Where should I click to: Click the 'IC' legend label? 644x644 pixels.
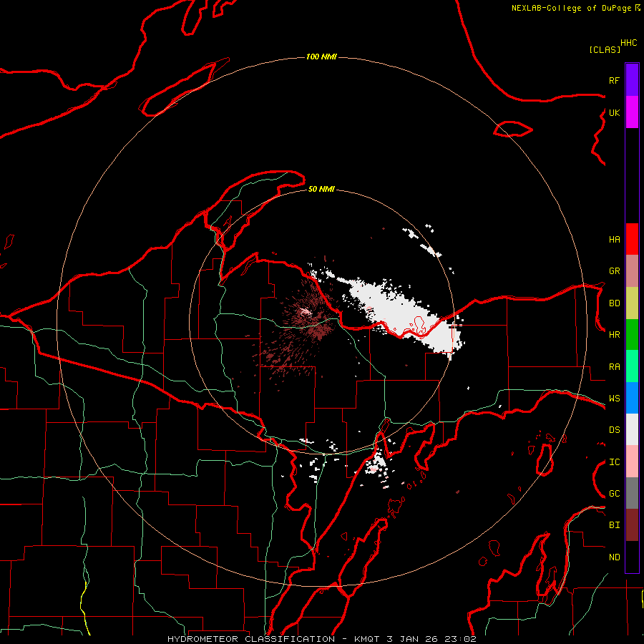(x=614, y=462)
